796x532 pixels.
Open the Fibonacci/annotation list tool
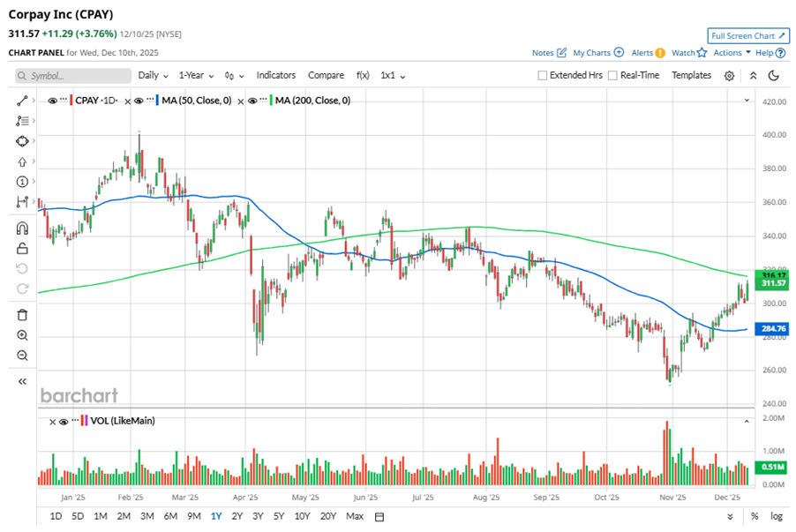[22, 121]
